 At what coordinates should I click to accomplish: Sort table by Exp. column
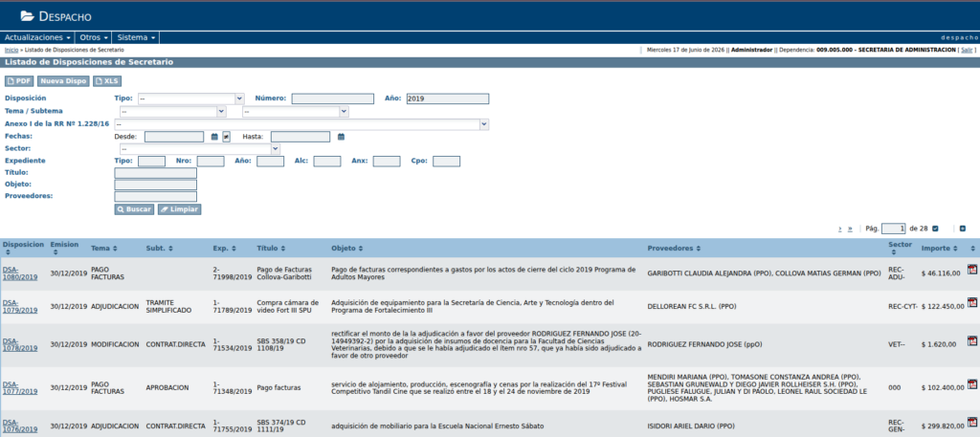tap(234, 249)
